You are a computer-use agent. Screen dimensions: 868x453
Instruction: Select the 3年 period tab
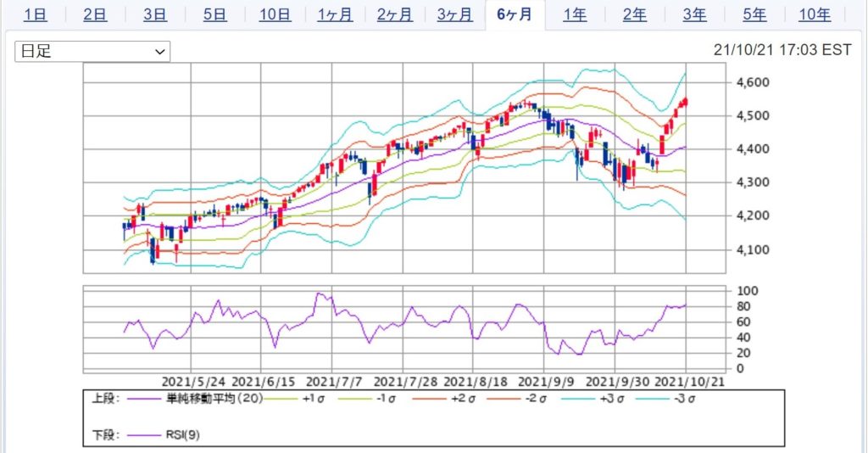click(694, 14)
